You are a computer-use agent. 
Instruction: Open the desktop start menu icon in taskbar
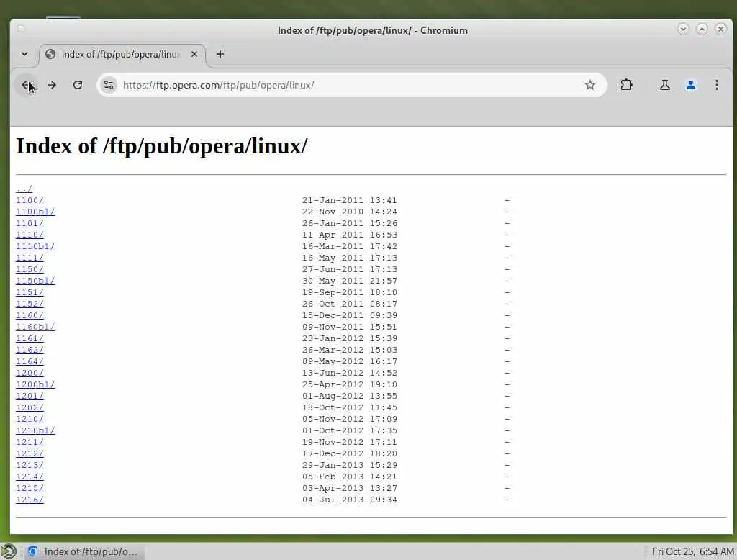point(9,551)
